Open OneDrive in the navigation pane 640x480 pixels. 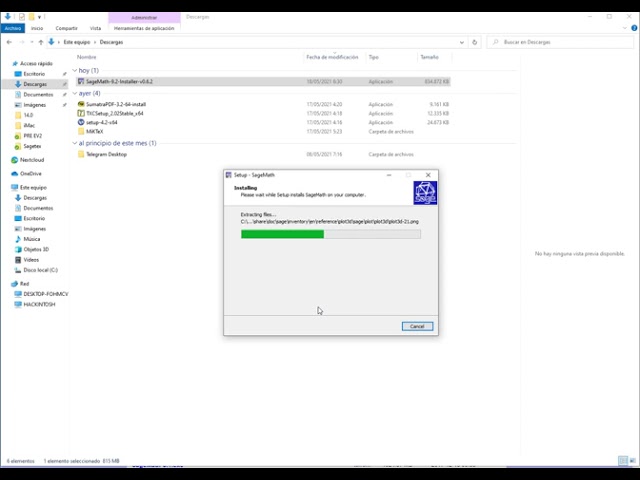tap(31, 173)
